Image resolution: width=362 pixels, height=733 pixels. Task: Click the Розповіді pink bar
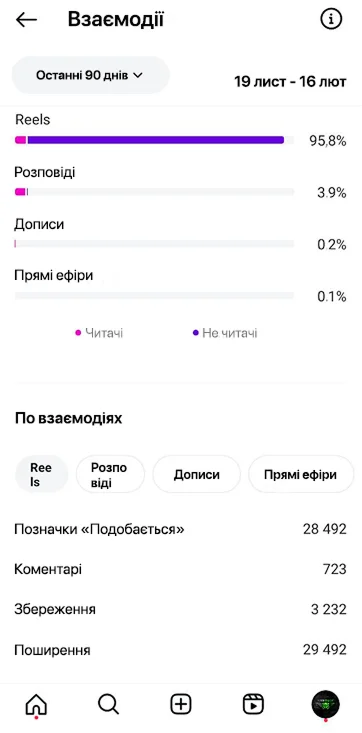(20, 192)
